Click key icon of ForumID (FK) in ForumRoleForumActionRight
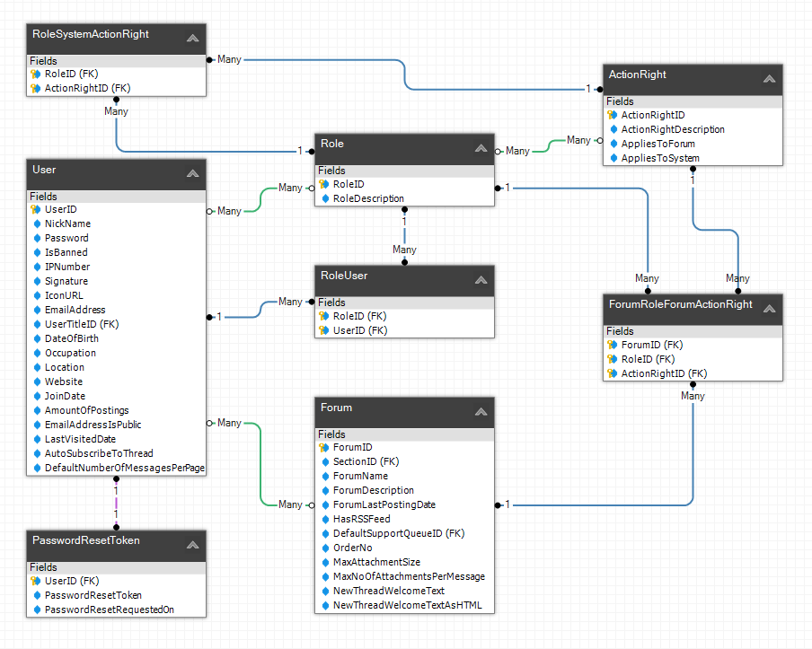Viewport: 812px width, 649px height. click(613, 345)
